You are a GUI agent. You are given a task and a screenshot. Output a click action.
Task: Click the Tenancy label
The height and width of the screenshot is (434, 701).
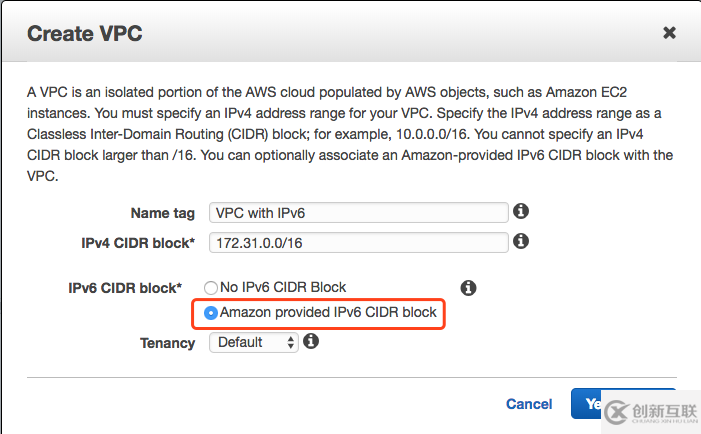click(x=167, y=343)
